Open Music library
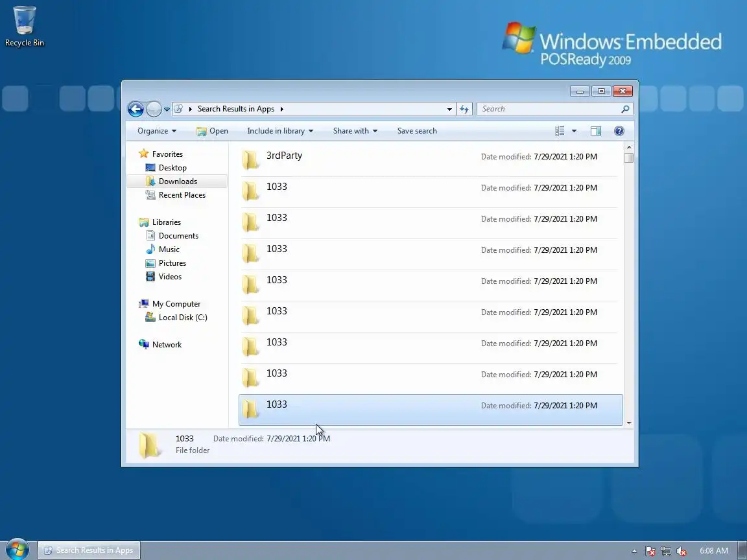This screenshot has height=560, width=747. click(x=169, y=250)
